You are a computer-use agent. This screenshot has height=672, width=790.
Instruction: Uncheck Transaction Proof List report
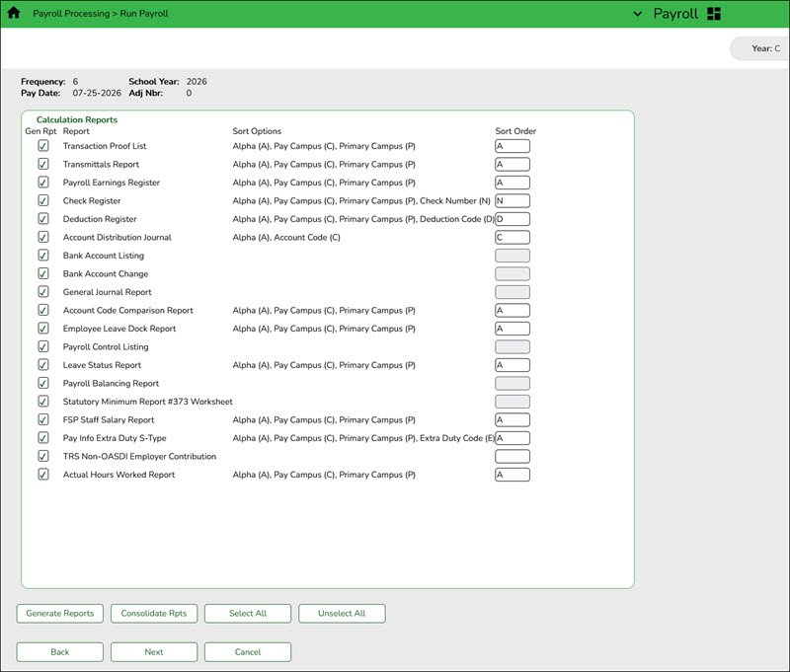click(x=43, y=146)
